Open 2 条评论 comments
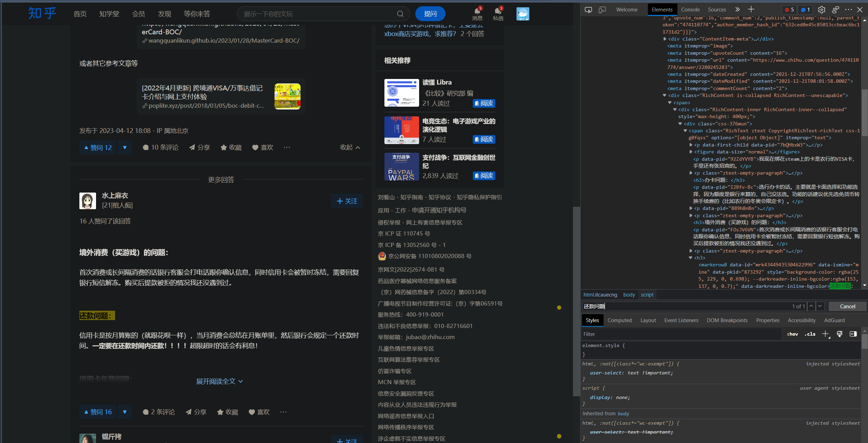Screen dimensions: 868x443 click(x=159, y=412)
